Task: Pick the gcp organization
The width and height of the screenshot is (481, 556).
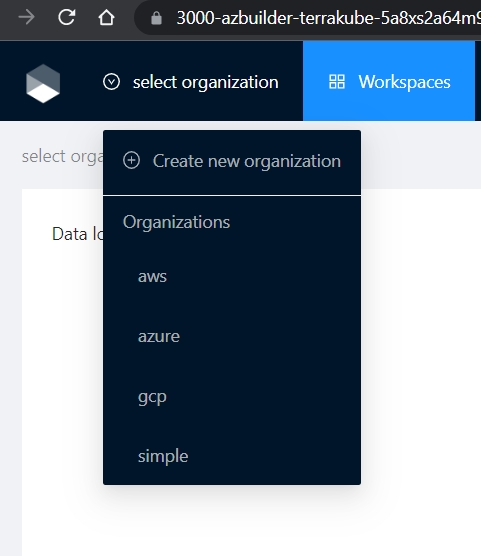Action: click(232, 396)
